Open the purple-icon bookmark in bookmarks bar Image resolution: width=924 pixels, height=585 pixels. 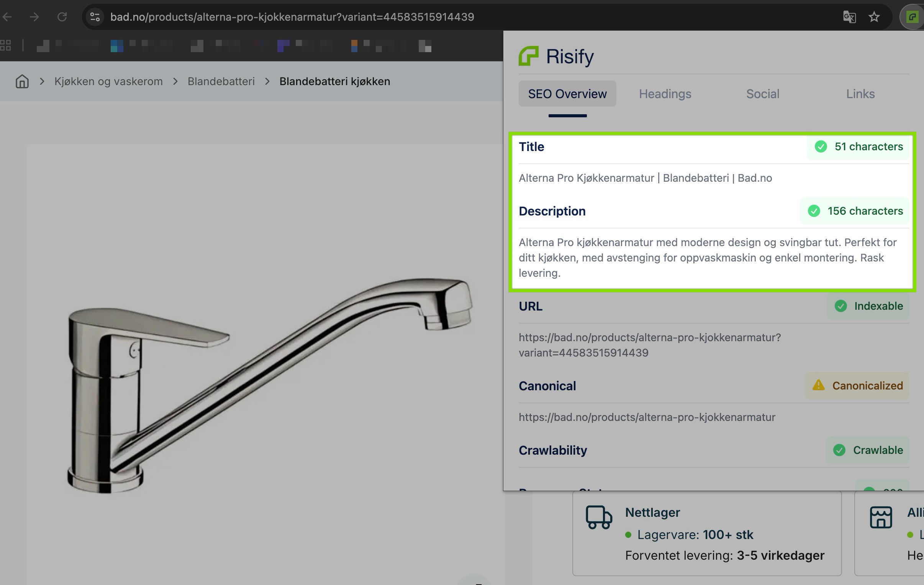pyautogui.click(x=305, y=46)
